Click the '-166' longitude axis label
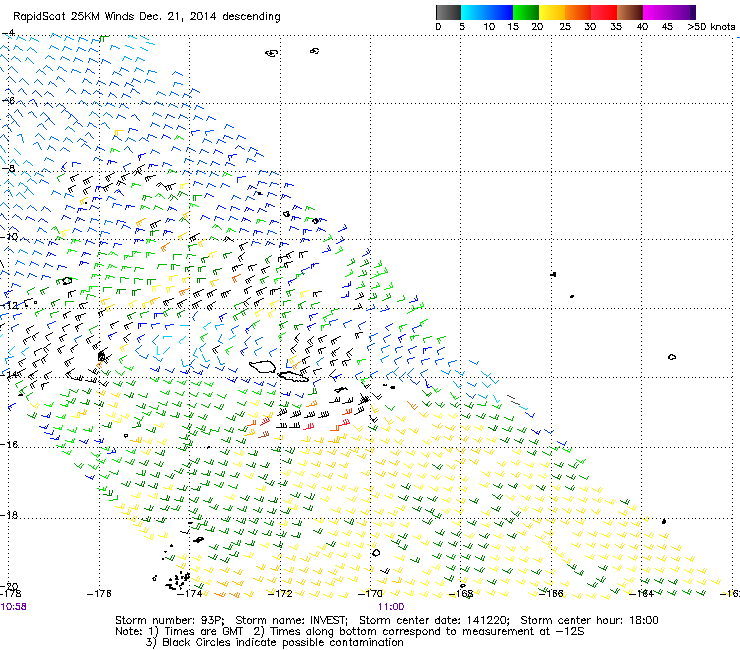 pyautogui.click(x=551, y=593)
